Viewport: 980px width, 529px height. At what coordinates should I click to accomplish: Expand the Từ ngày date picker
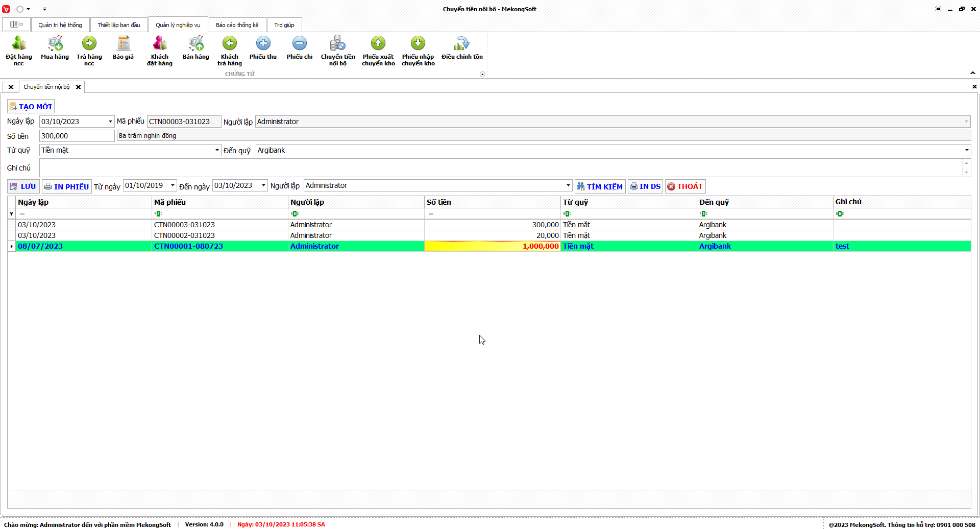173,185
